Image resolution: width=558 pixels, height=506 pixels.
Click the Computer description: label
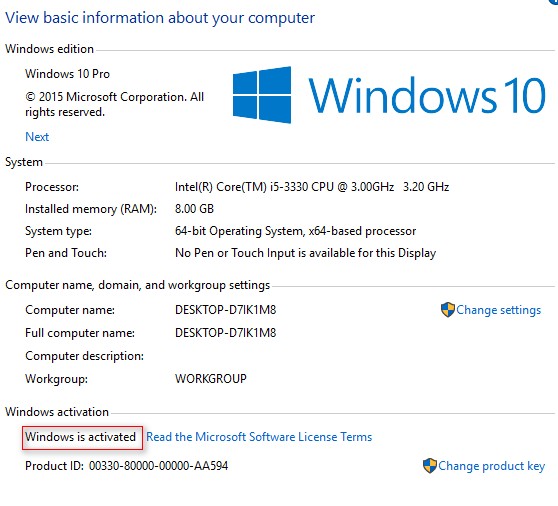[x=84, y=356]
